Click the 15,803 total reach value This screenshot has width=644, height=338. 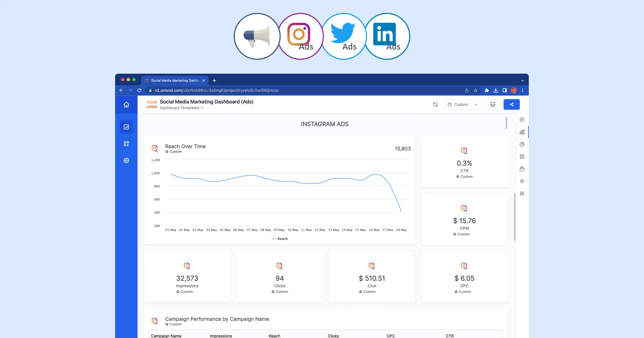click(402, 149)
